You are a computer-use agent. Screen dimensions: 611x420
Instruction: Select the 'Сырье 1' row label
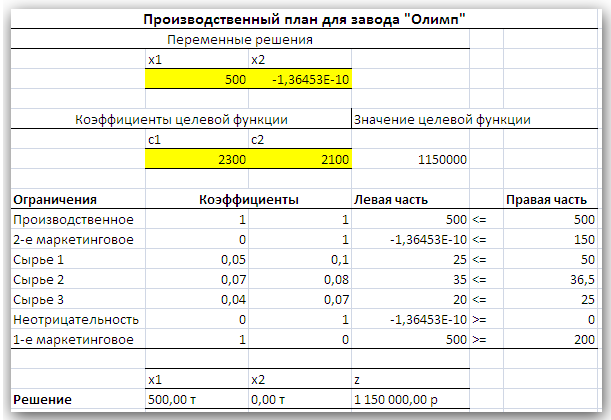pos(78,259)
